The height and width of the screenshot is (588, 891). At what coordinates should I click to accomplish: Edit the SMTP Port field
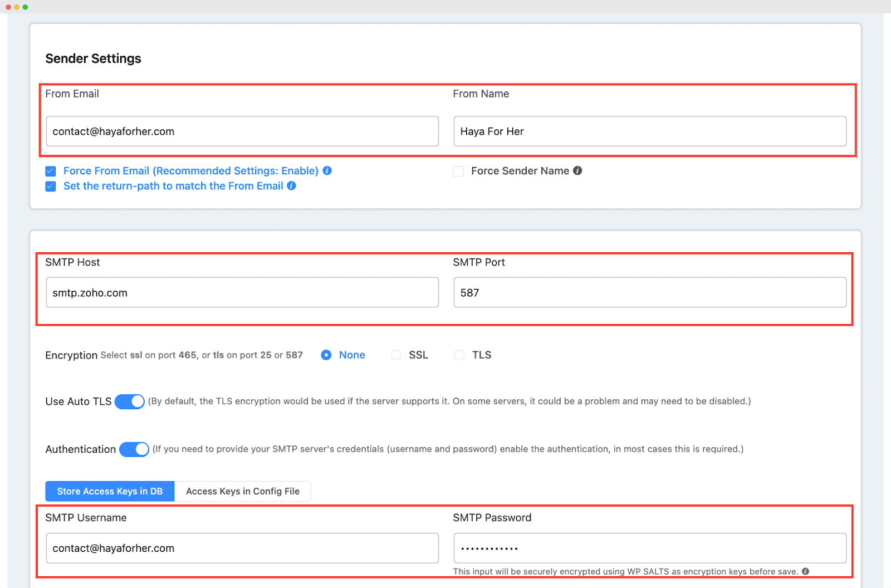[x=650, y=293]
